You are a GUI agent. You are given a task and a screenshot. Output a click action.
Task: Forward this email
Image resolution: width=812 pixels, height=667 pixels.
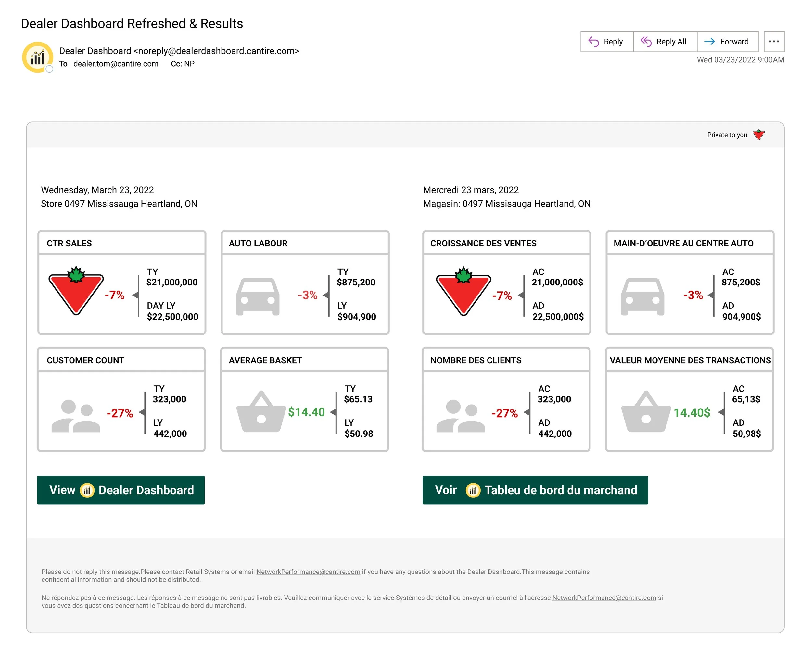coord(728,42)
